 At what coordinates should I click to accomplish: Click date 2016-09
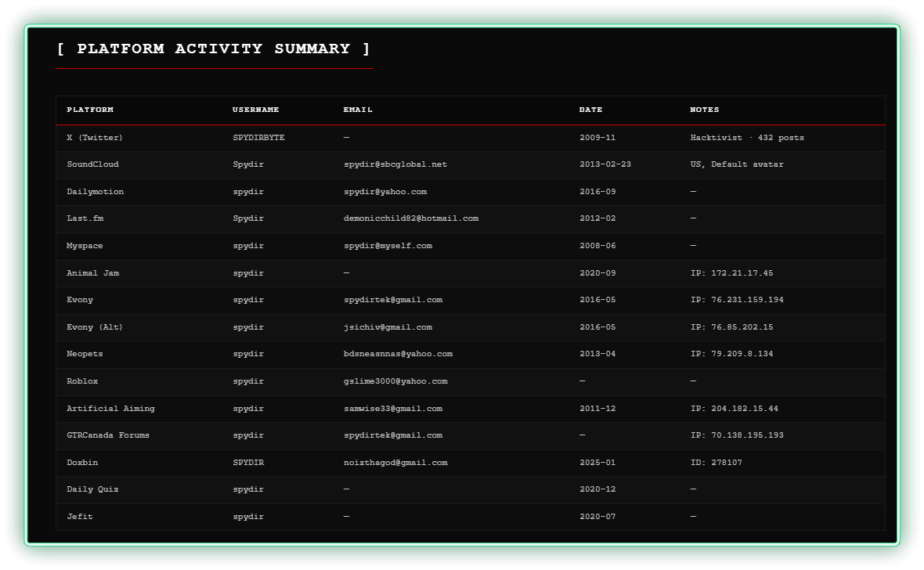597,192
